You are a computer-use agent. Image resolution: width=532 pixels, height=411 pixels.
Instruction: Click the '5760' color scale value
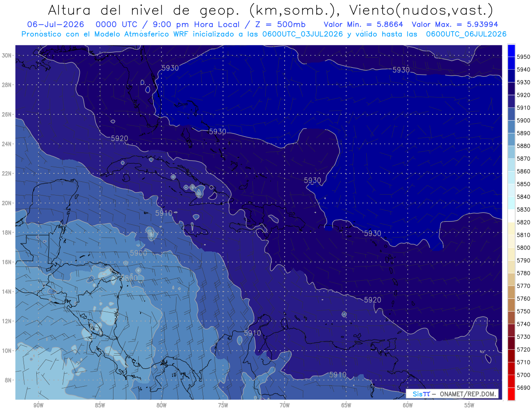tap(524, 298)
